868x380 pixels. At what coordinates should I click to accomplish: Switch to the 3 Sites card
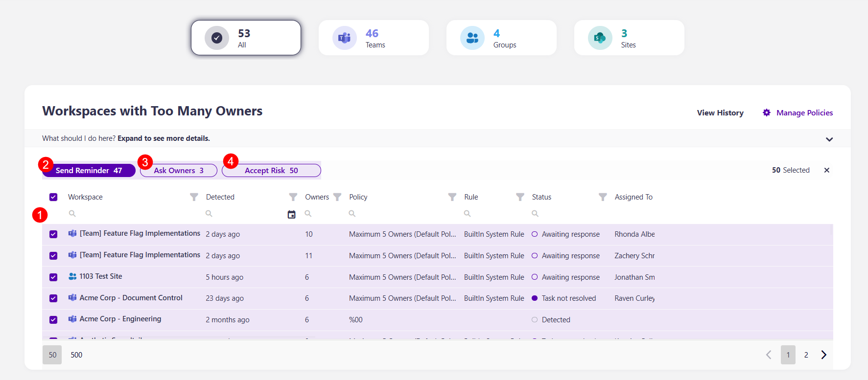629,38
